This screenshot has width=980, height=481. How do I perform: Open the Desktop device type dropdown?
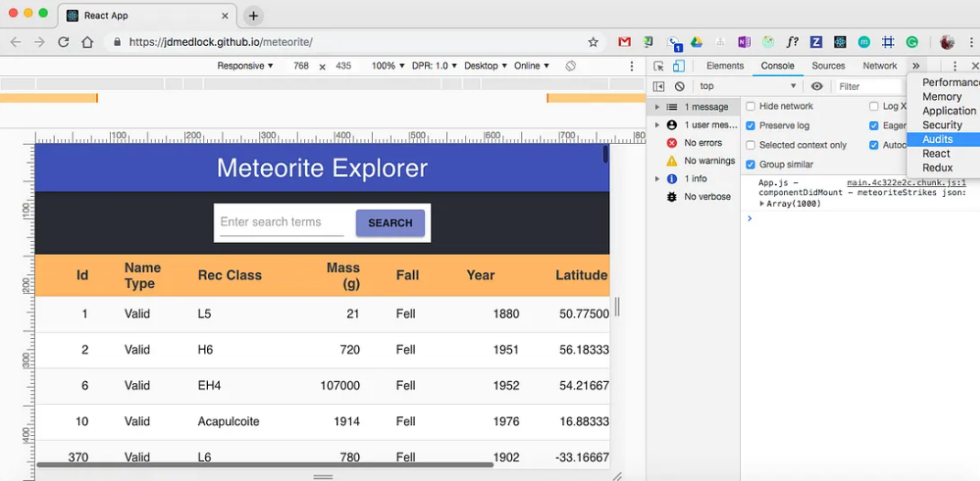click(485, 66)
